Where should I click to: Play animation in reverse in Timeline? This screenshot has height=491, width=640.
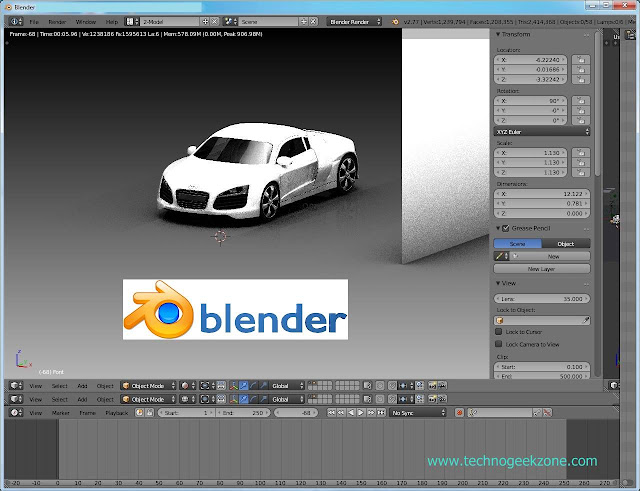click(351, 413)
